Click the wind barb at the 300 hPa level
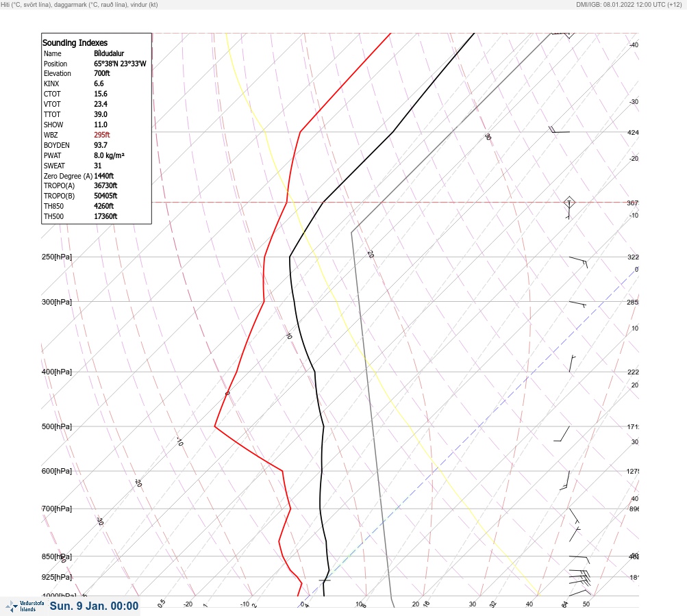This screenshot has width=687, height=616. (577, 304)
